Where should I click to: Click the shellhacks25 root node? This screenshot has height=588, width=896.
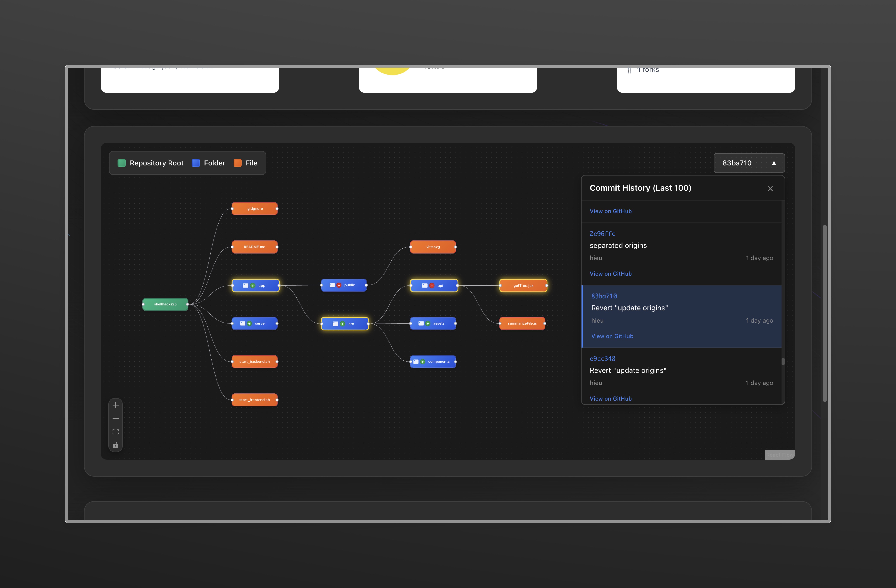tap(165, 304)
